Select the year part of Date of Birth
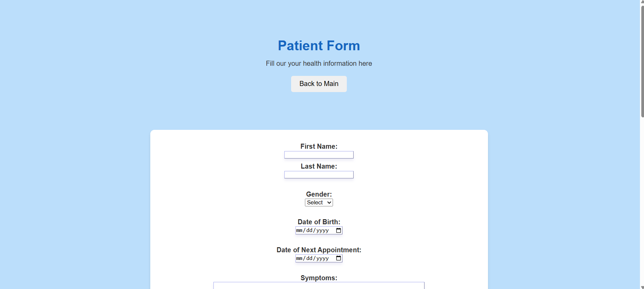Screen dimensions: 644x289 [323, 230]
